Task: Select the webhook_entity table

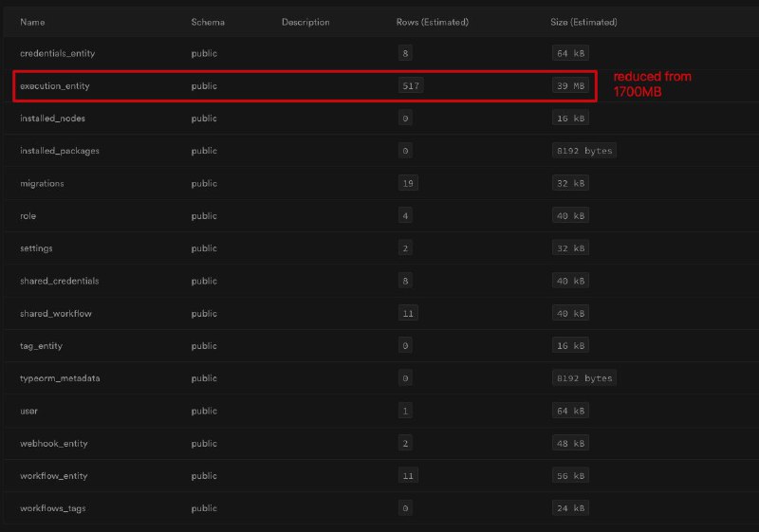Action: (52, 443)
